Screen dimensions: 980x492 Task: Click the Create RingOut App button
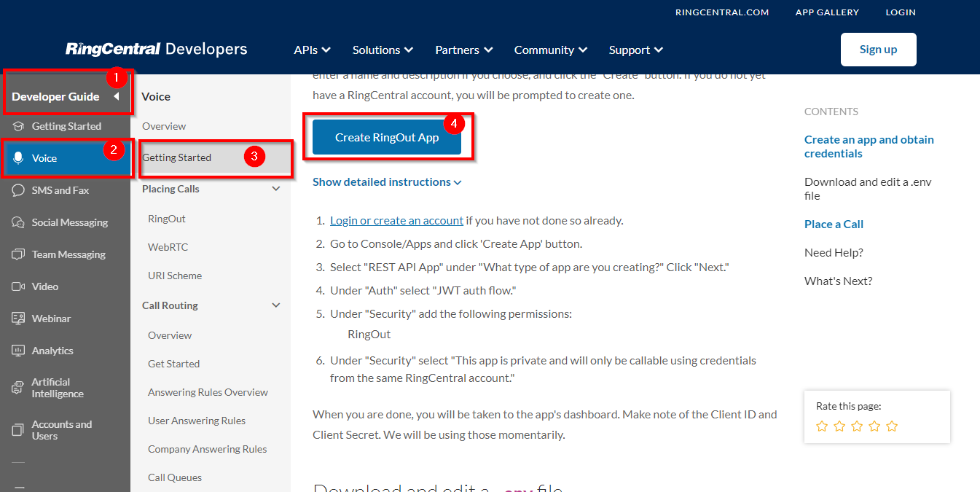(x=387, y=137)
